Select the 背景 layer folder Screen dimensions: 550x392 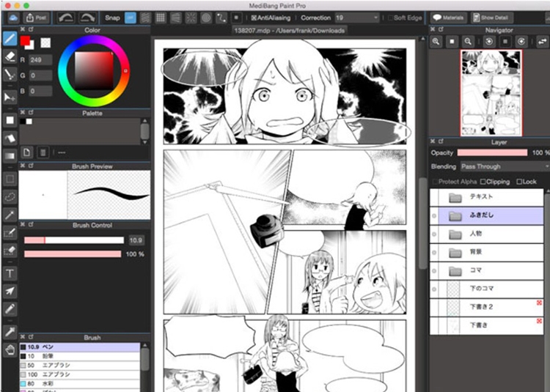point(487,252)
